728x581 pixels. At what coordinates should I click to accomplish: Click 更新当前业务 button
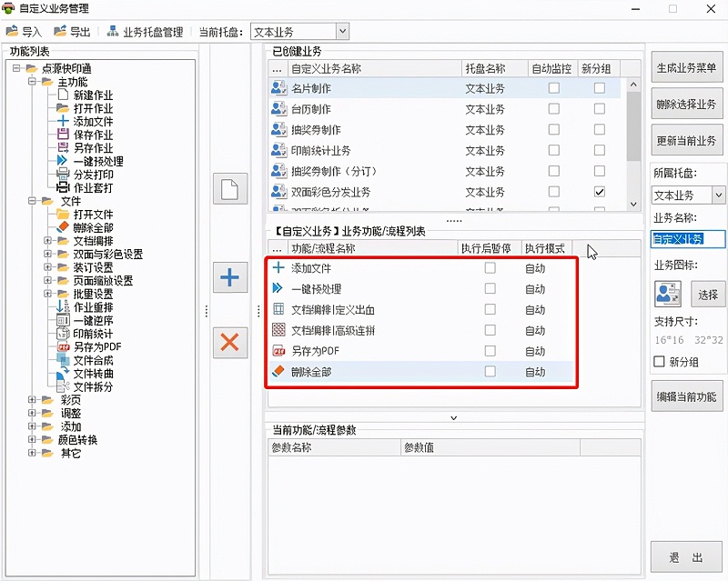coord(687,140)
